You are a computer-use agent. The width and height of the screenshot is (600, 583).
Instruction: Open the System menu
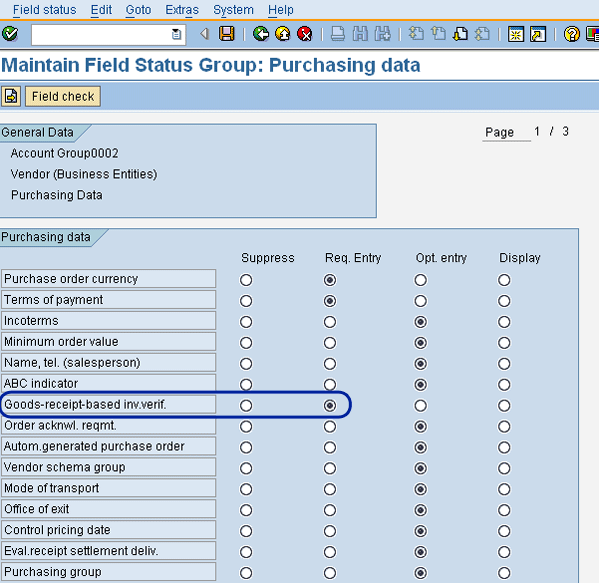(233, 9)
